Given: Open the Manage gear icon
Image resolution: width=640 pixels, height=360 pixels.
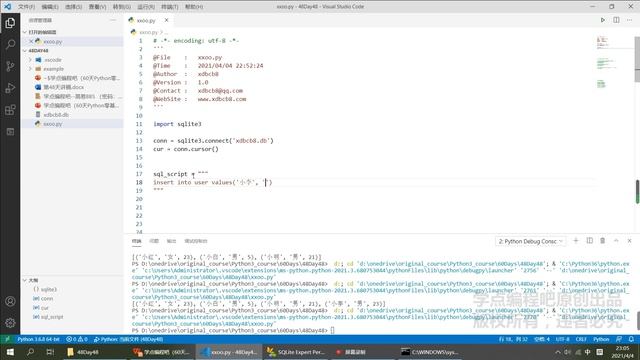Looking at the screenshot, I should click(x=10, y=323).
